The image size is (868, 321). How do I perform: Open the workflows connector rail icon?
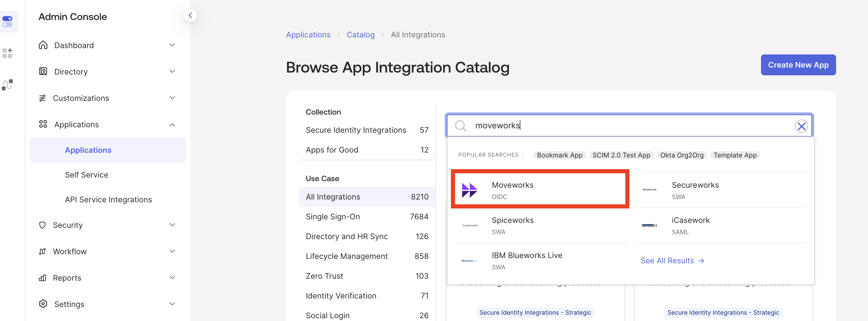[x=7, y=85]
